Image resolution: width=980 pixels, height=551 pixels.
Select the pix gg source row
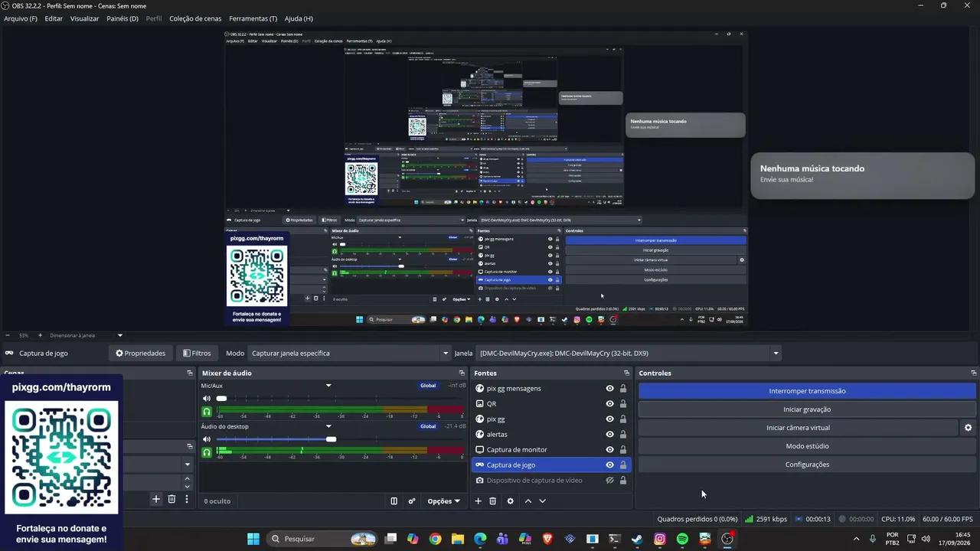click(550, 419)
